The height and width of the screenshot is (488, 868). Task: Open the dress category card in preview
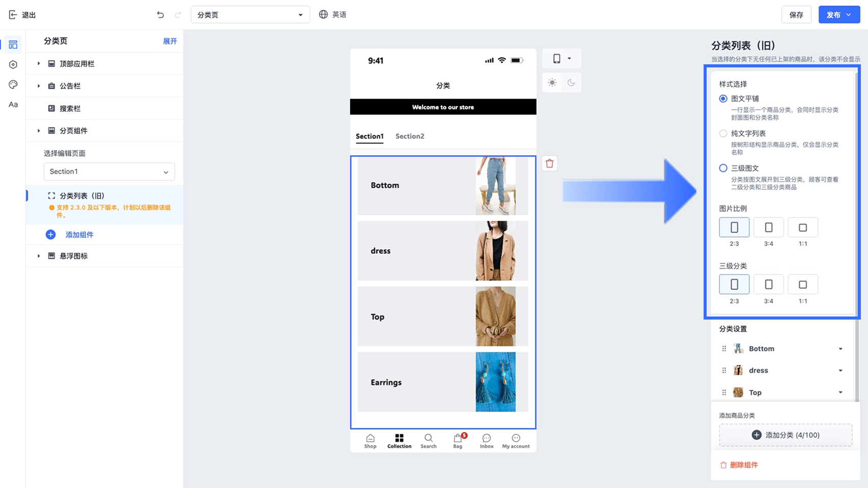click(443, 251)
